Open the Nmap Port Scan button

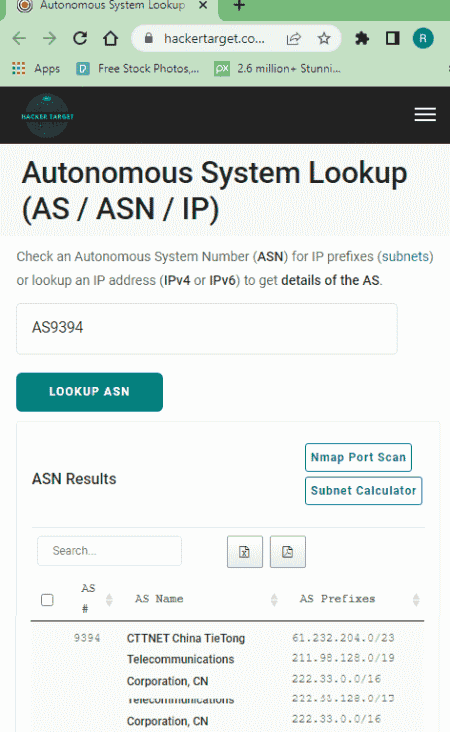[358, 457]
